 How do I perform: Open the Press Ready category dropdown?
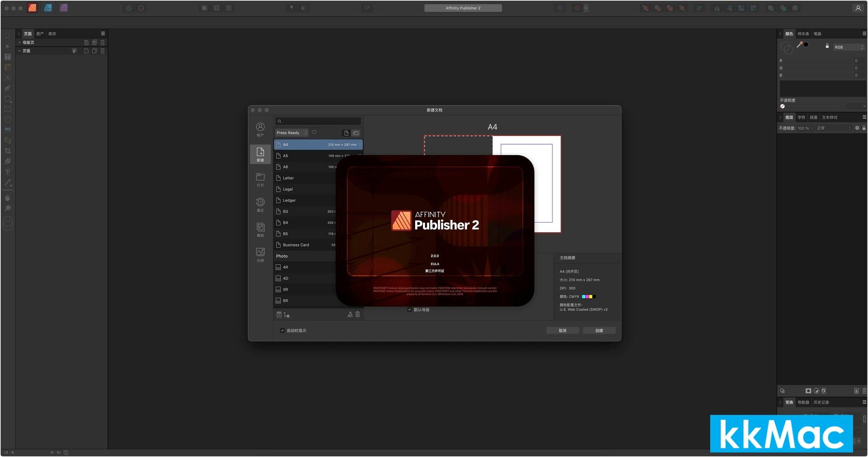click(292, 133)
